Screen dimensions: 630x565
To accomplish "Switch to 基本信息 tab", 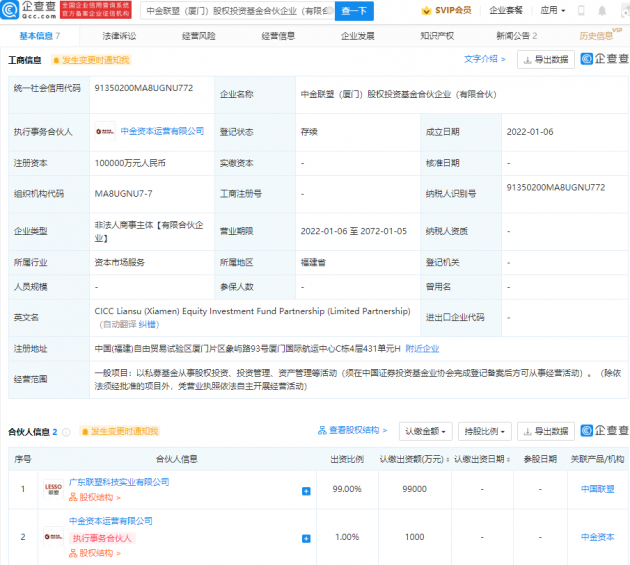I will point(39,36).
